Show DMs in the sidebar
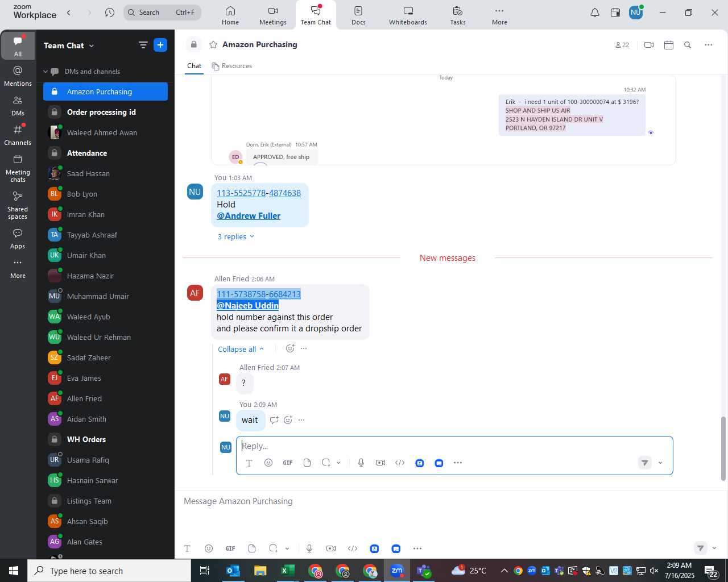The width and height of the screenshot is (728, 582). click(18, 106)
